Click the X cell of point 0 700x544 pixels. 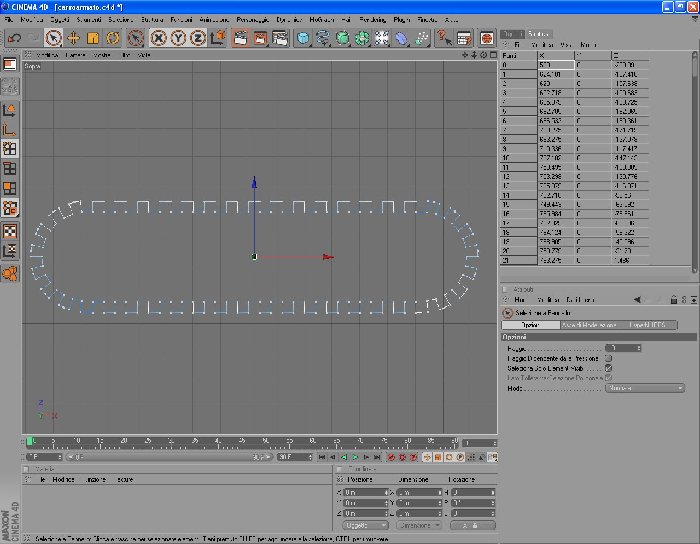[x=555, y=65]
